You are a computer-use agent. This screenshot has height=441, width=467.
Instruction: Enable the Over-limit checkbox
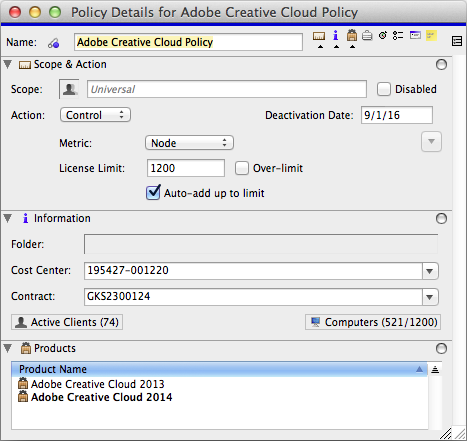point(242,168)
